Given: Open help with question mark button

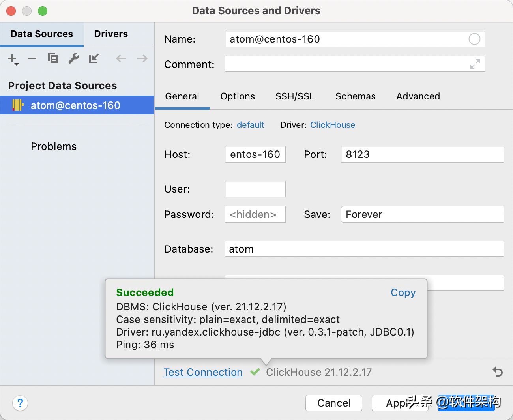Looking at the screenshot, I should pos(20,403).
